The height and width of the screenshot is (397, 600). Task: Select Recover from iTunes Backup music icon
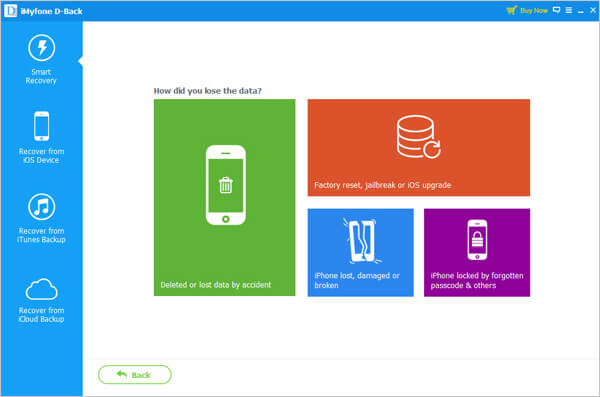[41, 207]
